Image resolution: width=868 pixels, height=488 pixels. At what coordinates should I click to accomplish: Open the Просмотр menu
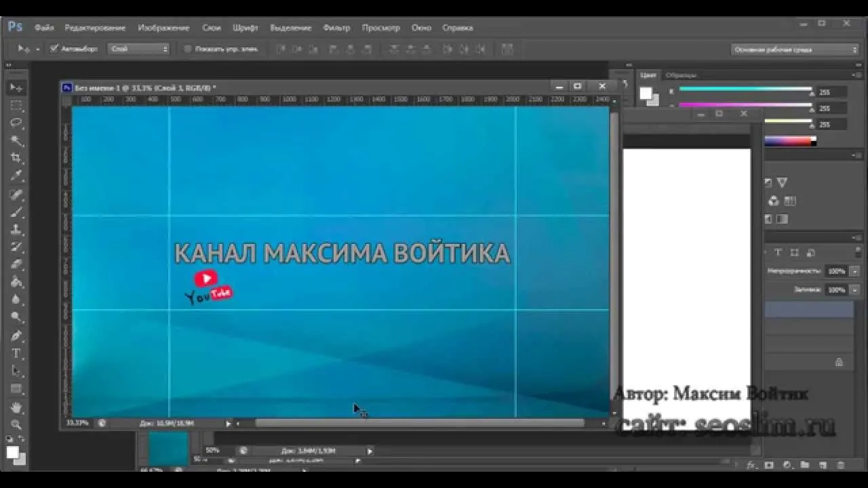pyautogui.click(x=381, y=28)
